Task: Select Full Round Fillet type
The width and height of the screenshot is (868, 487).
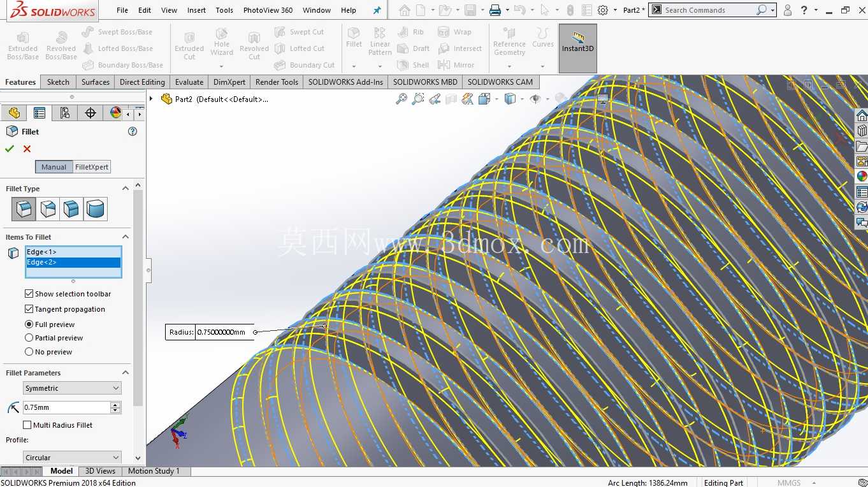Action: (96, 208)
